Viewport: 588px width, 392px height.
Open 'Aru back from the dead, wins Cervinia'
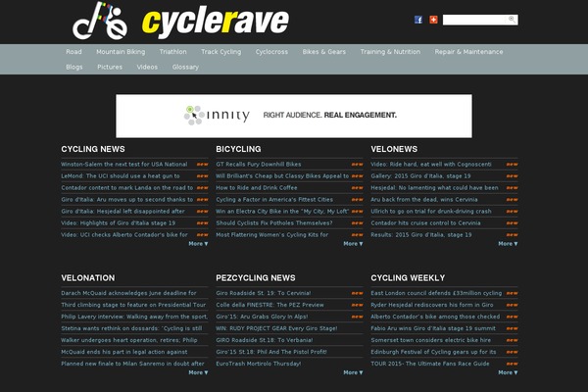424,200
